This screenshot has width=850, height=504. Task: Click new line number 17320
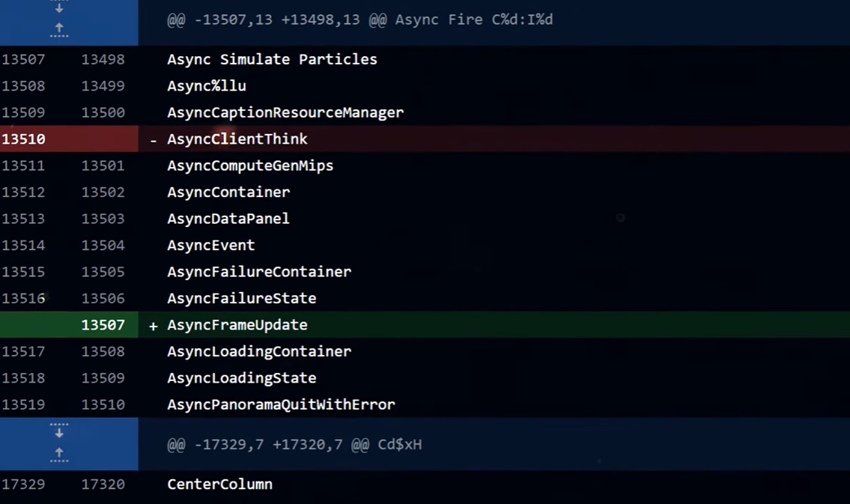pyautogui.click(x=103, y=484)
